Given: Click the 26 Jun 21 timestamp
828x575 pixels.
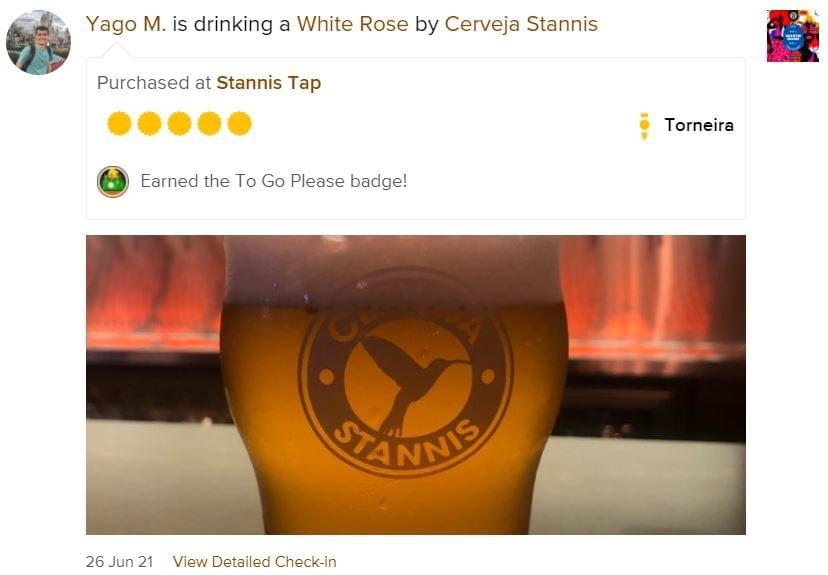Looking at the screenshot, I should 119,562.
